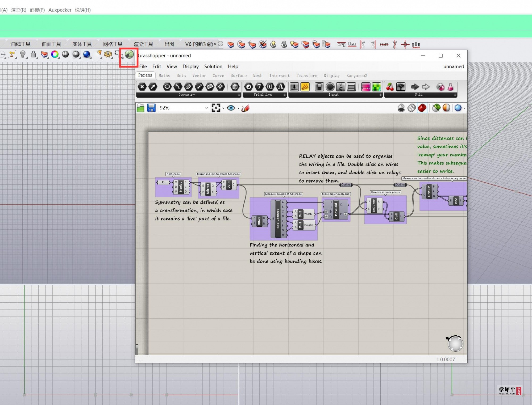Select the pink Gradient input icon
The image size is (532, 405).
[365, 87]
